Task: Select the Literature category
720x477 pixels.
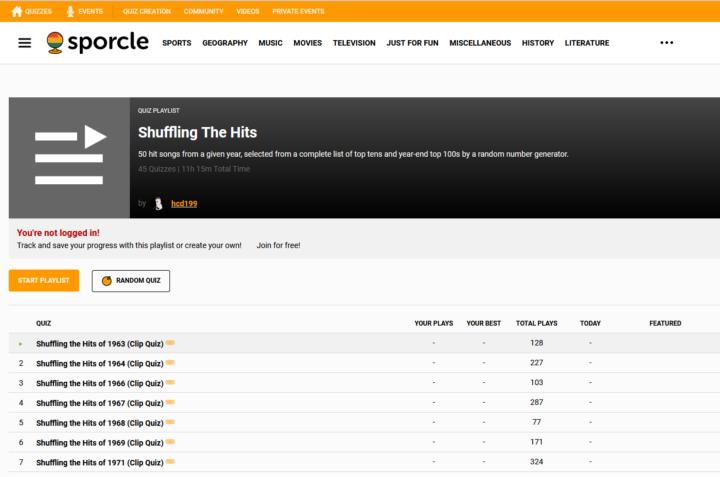Action: [x=587, y=43]
